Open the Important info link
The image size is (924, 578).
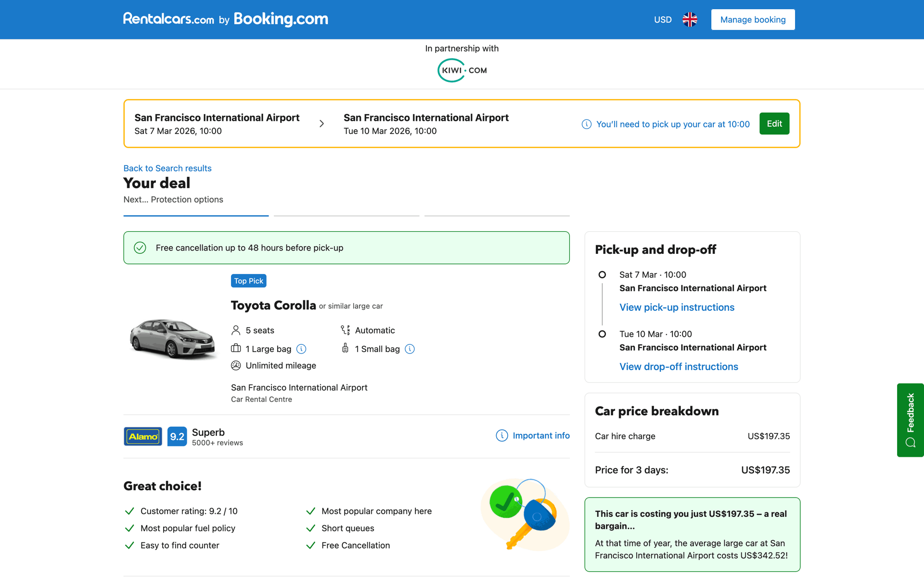(541, 435)
